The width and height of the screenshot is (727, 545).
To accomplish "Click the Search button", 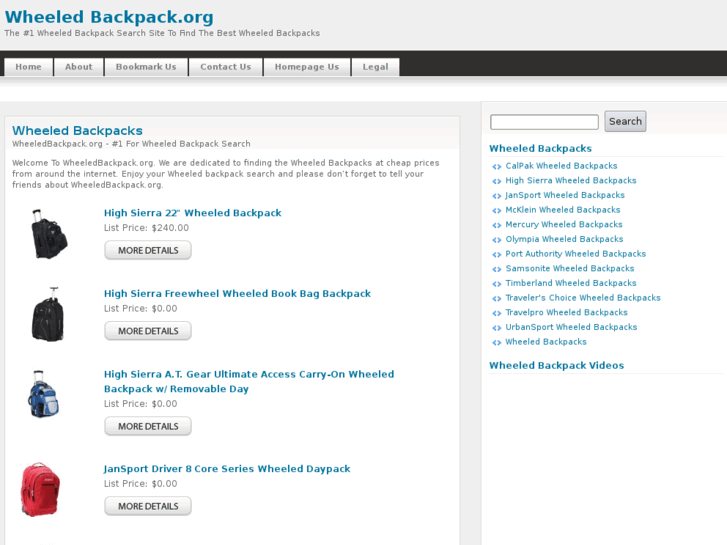I will pyautogui.click(x=625, y=121).
